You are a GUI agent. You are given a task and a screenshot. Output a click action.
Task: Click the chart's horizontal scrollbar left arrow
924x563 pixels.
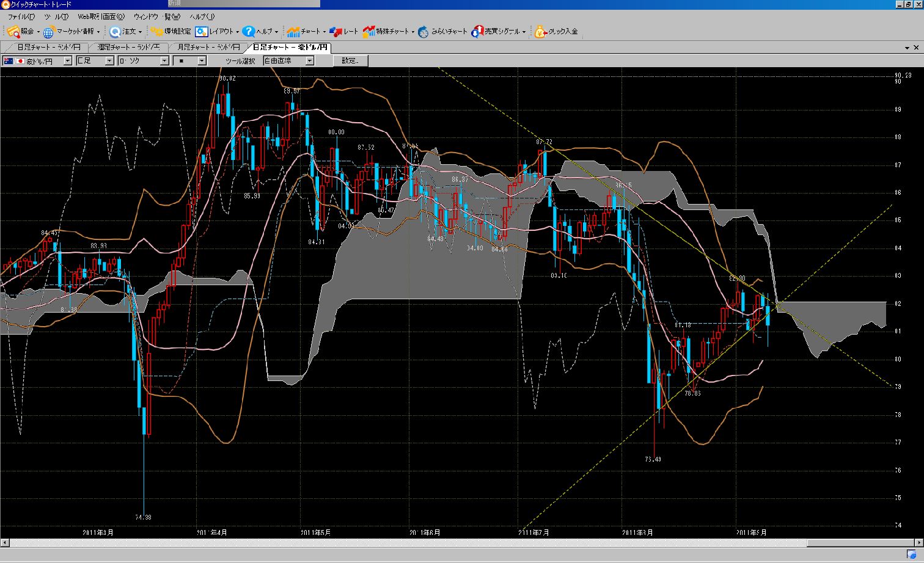tap(5, 543)
